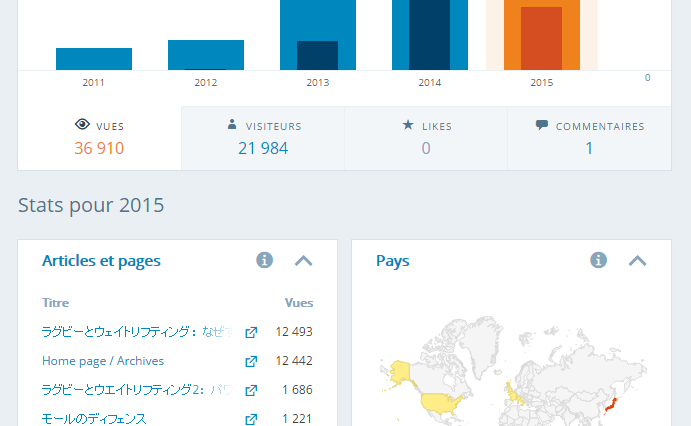Click the Vues column header
This screenshot has width=691, height=426.
coord(299,303)
